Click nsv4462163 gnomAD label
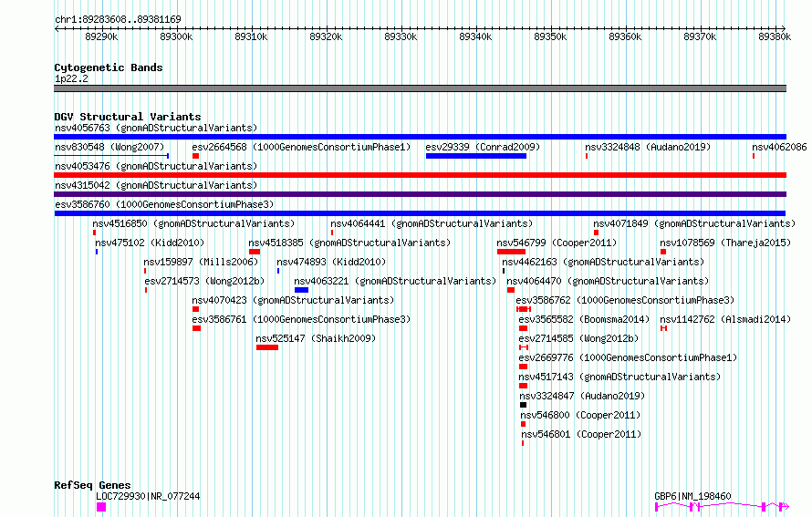The height and width of the screenshot is (517, 812). click(x=603, y=262)
